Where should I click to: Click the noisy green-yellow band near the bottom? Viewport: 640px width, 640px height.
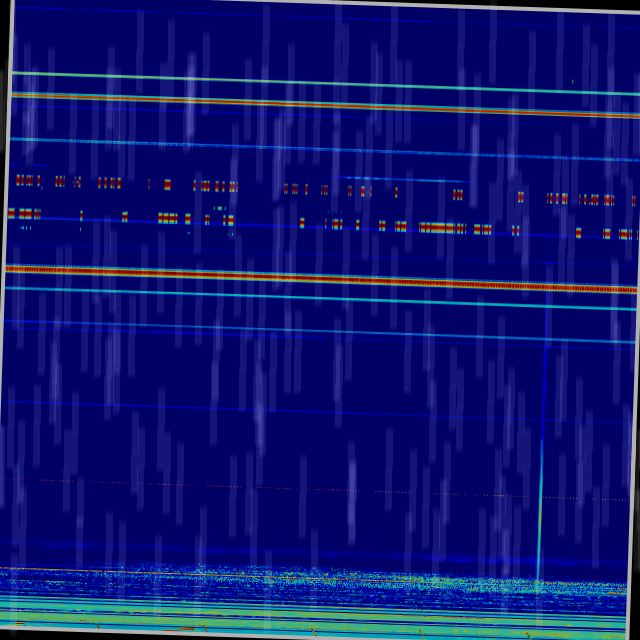300,580
